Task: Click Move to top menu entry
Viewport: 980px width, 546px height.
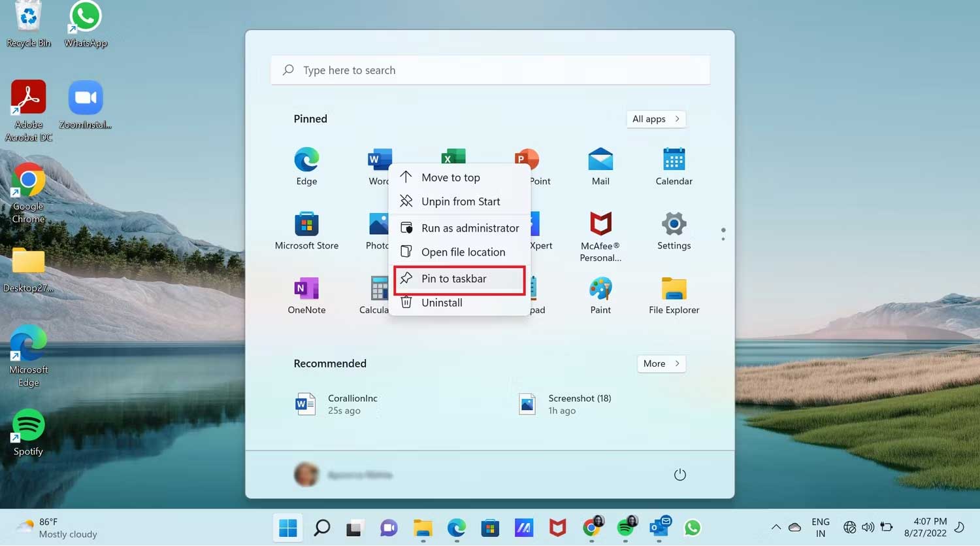Action: coord(459,178)
